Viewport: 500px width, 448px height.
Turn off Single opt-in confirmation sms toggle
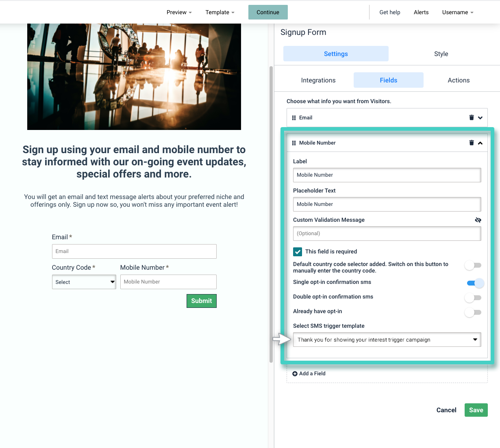[x=475, y=283]
